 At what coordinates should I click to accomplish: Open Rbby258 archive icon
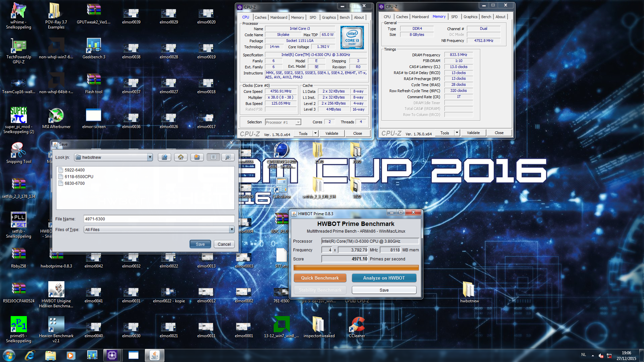(x=18, y=257)
